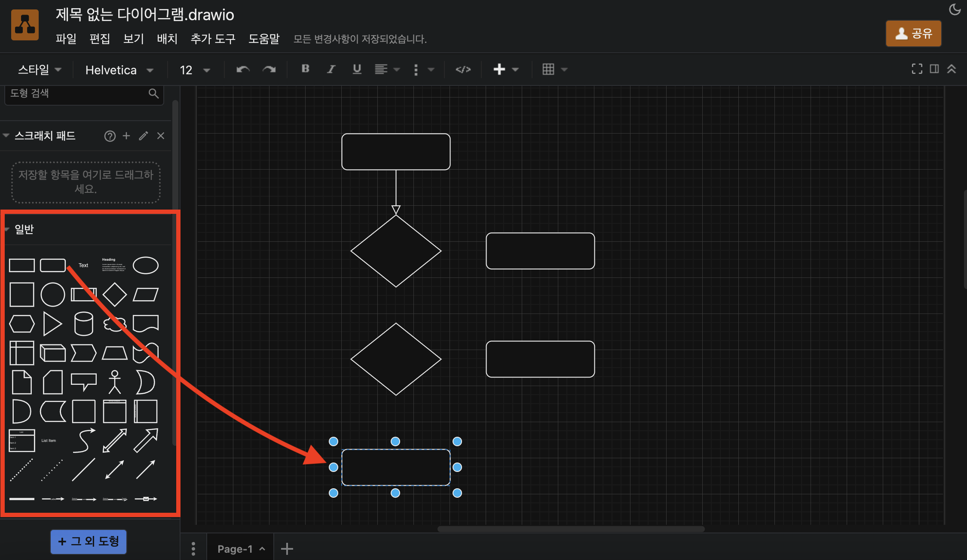
Task: Select the List Item shape
Action: [49, 441]
